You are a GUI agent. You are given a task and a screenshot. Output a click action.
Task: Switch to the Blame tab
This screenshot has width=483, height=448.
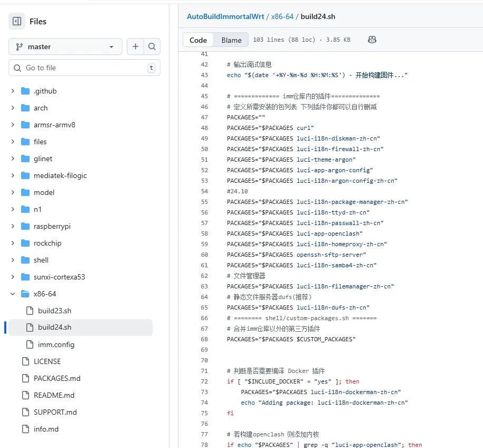(231, 40)
